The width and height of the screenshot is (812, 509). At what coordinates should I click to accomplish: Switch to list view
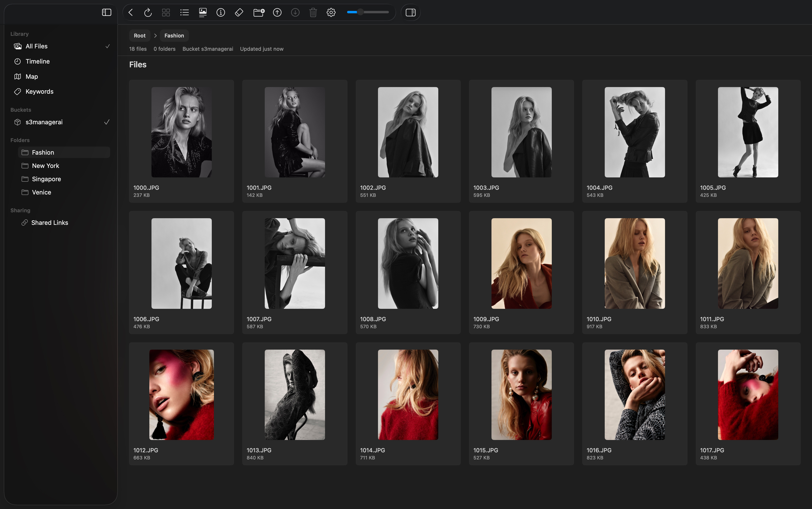[x=184, y=13]
